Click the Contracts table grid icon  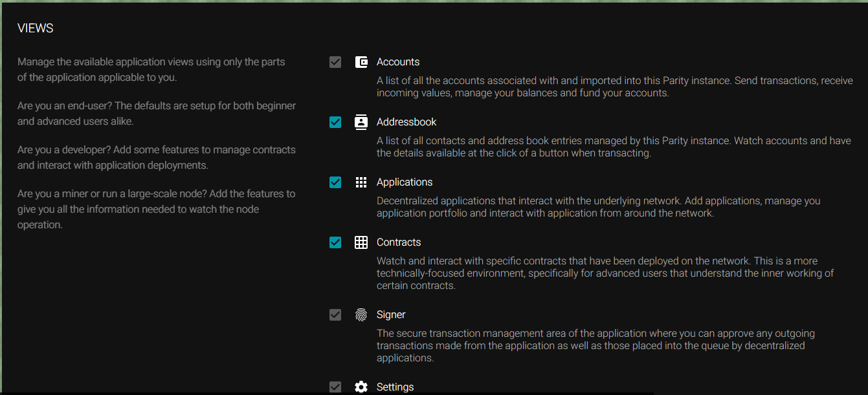361,242
